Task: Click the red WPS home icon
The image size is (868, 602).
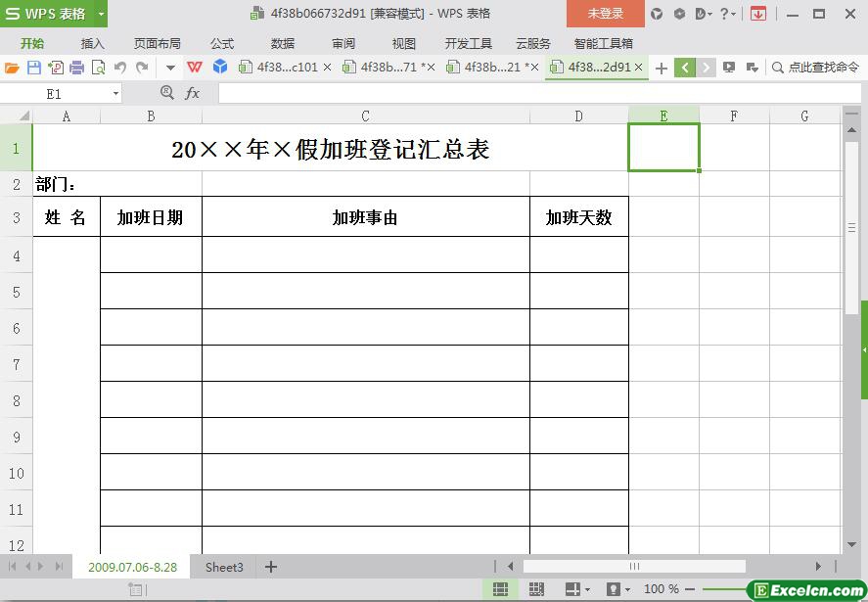Action: click(195, 68)
